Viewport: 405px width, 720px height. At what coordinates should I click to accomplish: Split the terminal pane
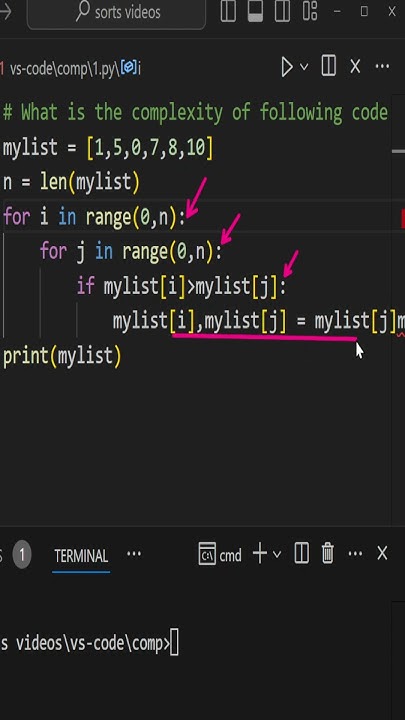tap(301, 553)
